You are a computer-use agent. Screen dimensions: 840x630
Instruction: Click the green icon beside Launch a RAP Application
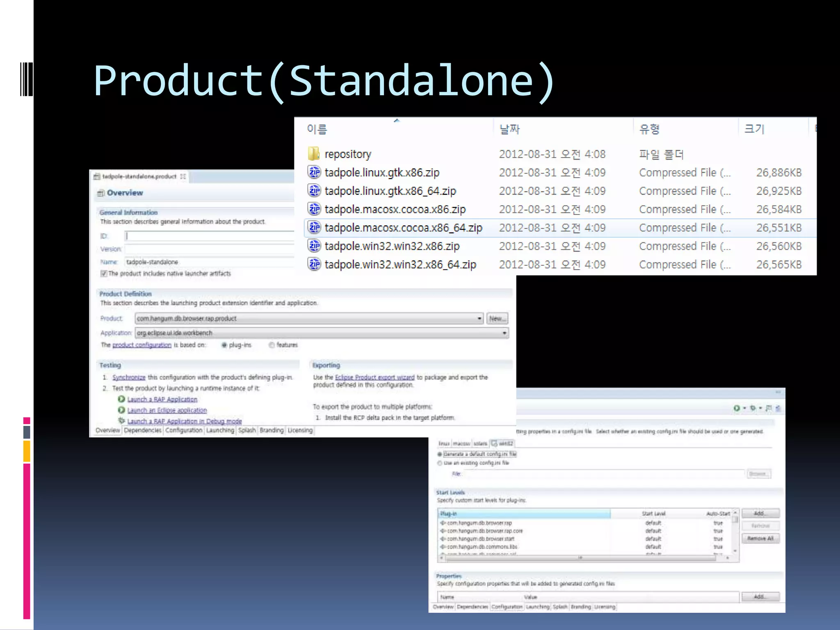(121, 399)
